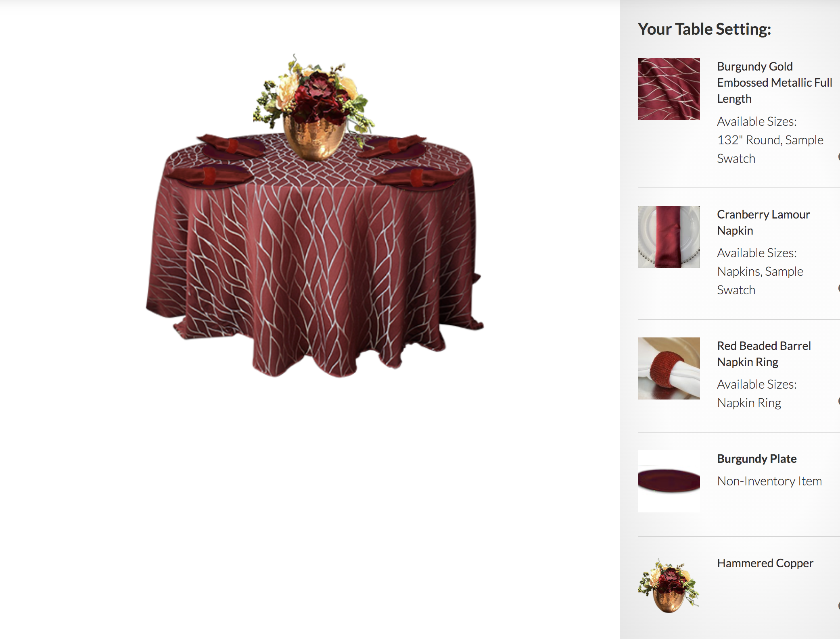Open the Burgundy Gold tablecloth fabric thumbnail
Screen dimensions: 840x641
pos(669,89)
